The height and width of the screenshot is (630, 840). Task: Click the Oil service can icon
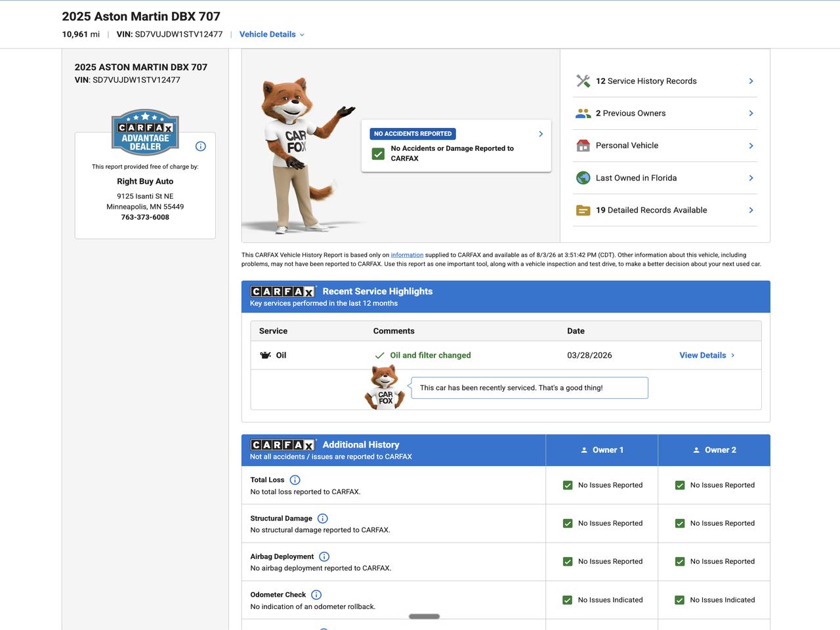coord(266,356)
